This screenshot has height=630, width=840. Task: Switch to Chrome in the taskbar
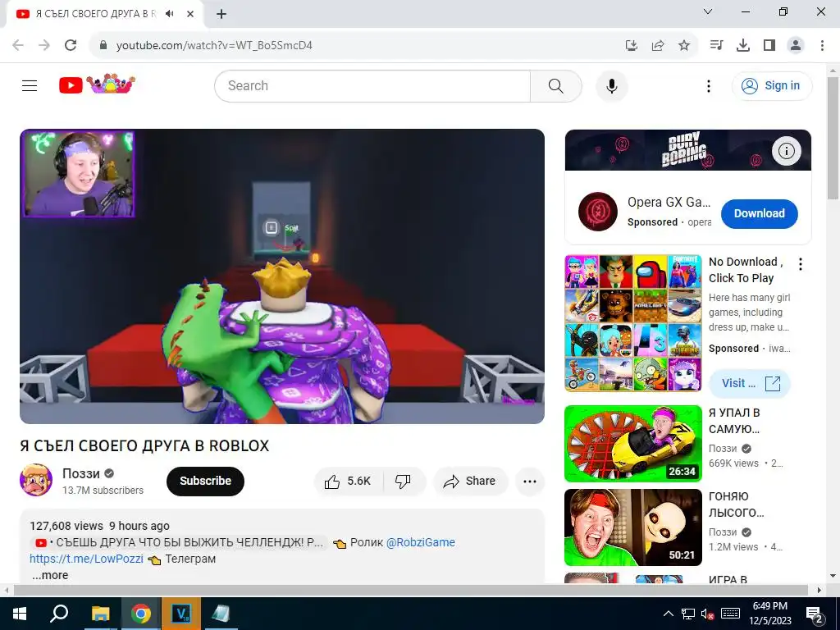[141, 614]
